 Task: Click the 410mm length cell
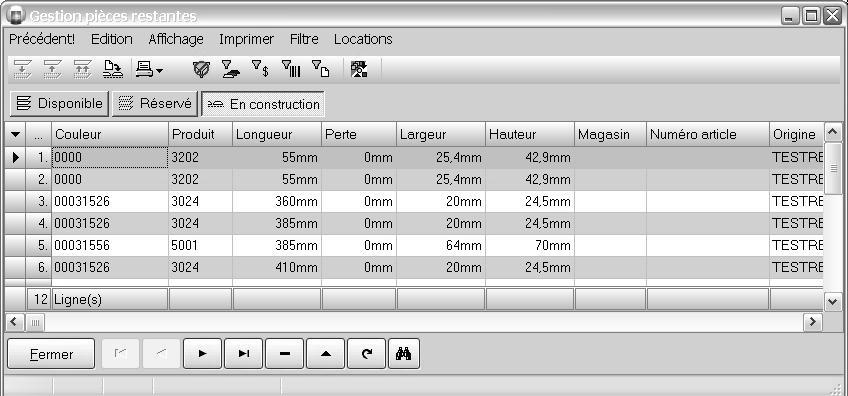tap(277, 267)
